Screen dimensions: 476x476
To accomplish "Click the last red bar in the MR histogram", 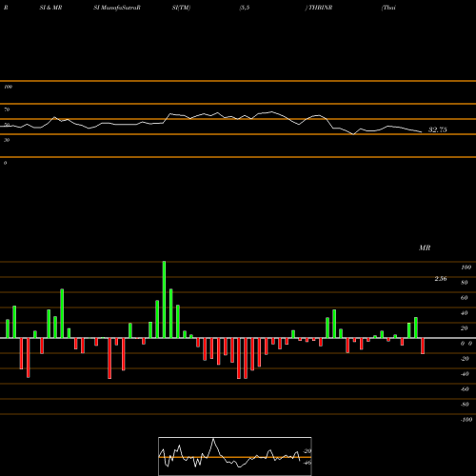I will pyautogui.click(x=423, y=346).
